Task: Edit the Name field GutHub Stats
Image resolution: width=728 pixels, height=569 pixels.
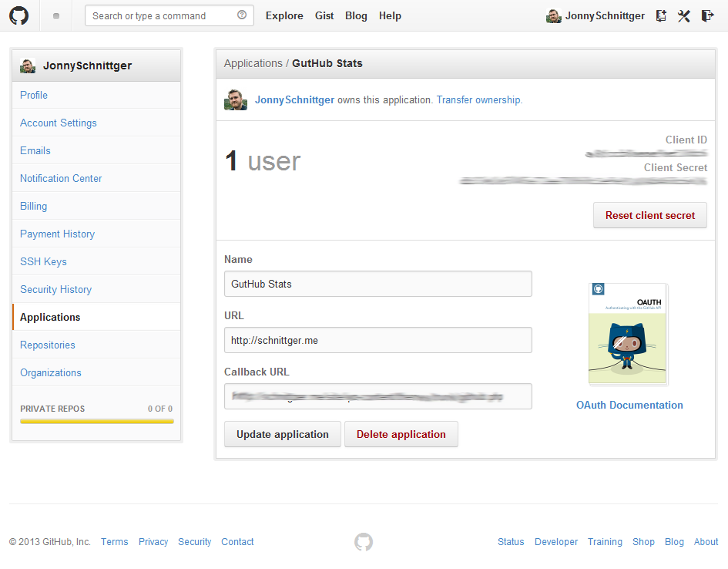Action: point(378,284)
